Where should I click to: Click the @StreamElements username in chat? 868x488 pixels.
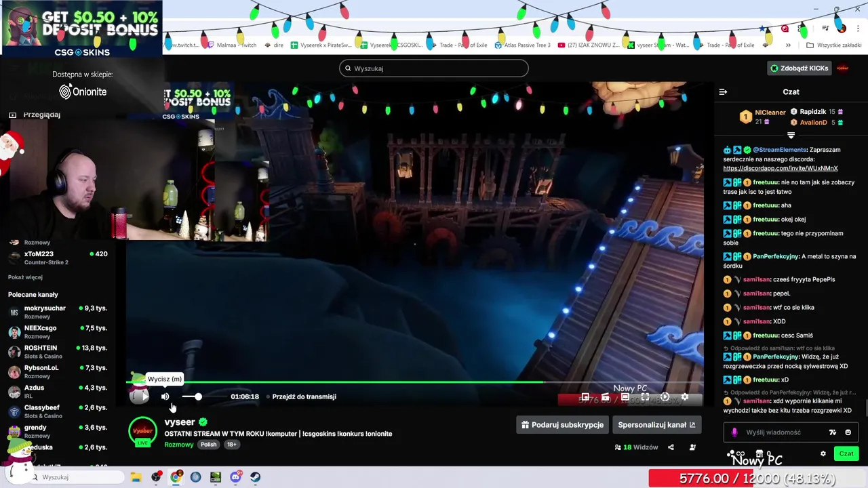(780, 150)
